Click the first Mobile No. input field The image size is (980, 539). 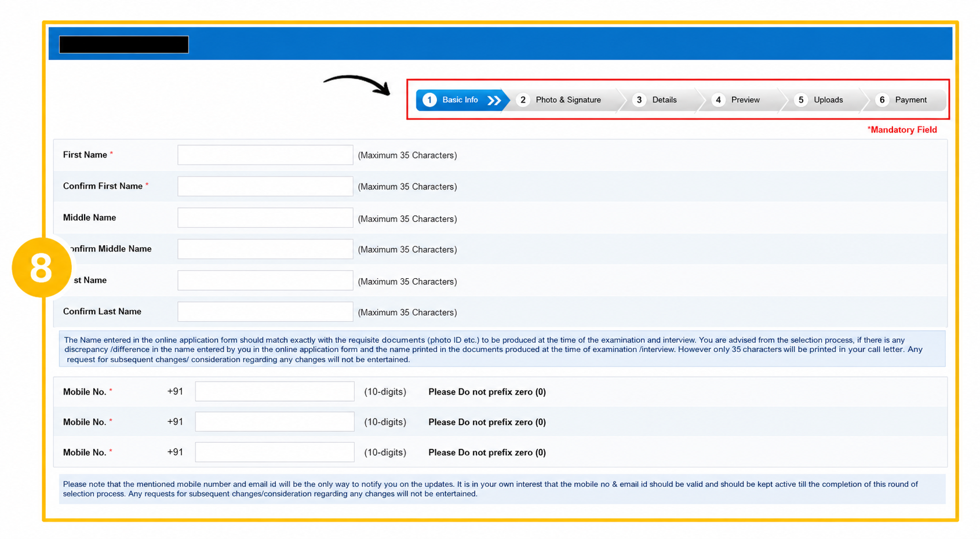[x=274, y=392]
